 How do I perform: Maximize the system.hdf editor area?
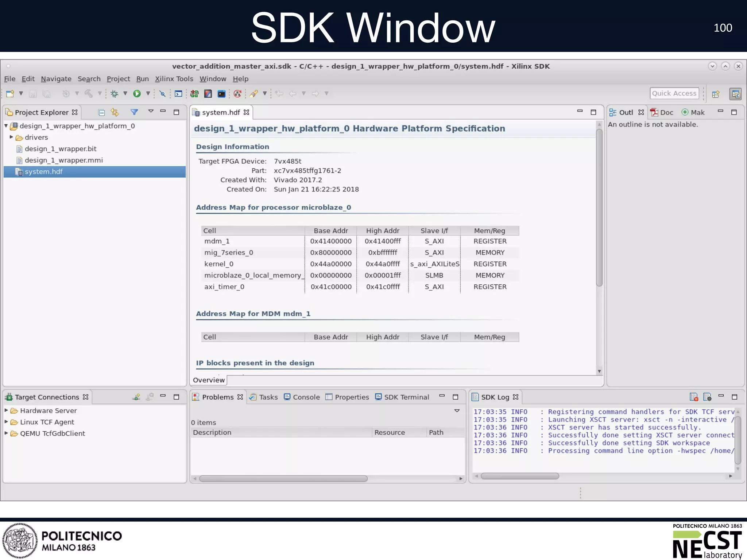pyautogui.click(x=593, y=112)
